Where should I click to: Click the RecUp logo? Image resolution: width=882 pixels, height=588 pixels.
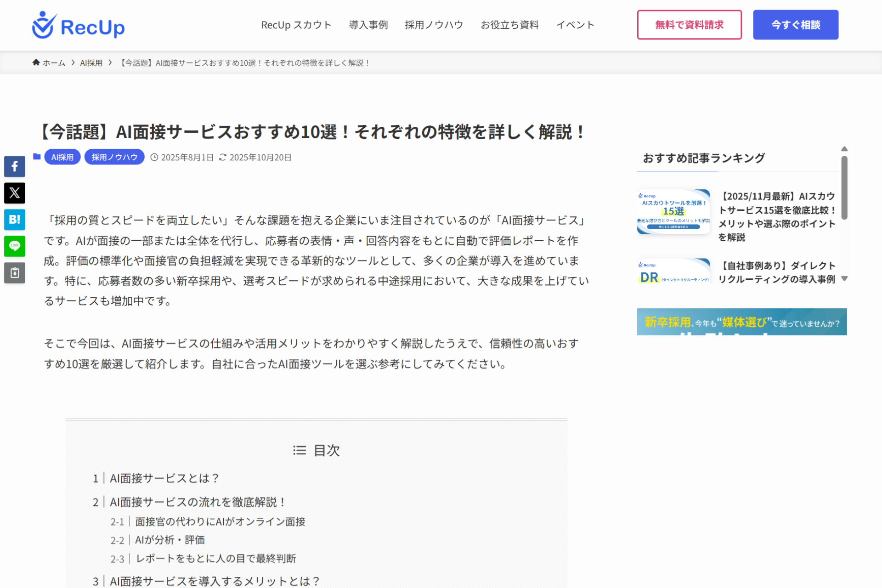coord(79,26)
